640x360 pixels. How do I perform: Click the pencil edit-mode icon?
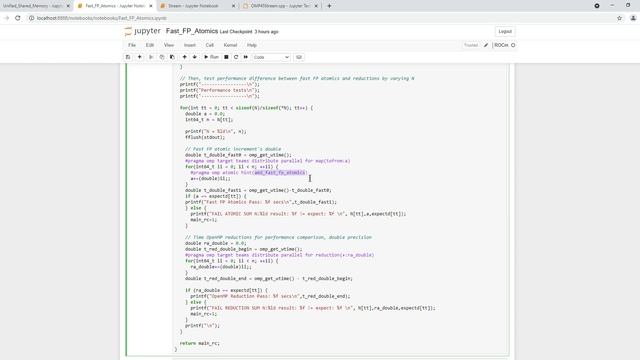486,45
